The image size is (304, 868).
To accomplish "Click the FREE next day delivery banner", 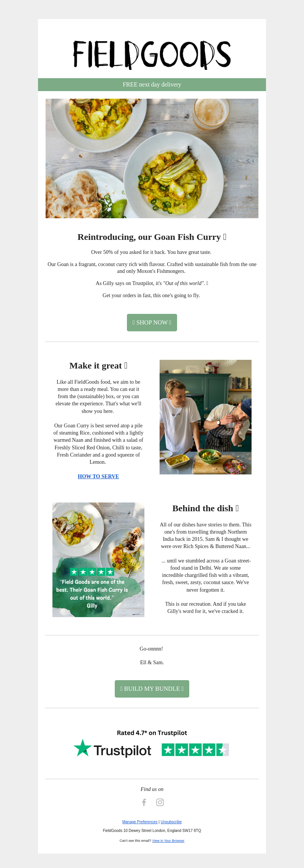I will point(152,85).
